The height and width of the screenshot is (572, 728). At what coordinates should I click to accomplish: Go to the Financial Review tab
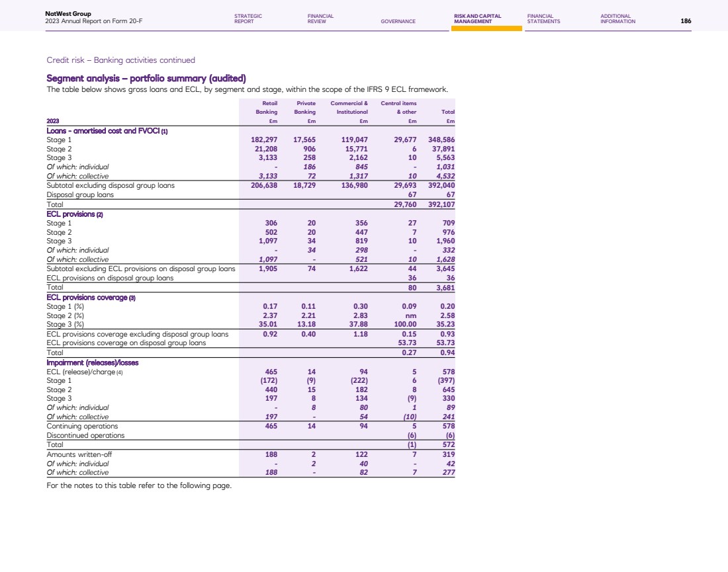click(320, 19)
